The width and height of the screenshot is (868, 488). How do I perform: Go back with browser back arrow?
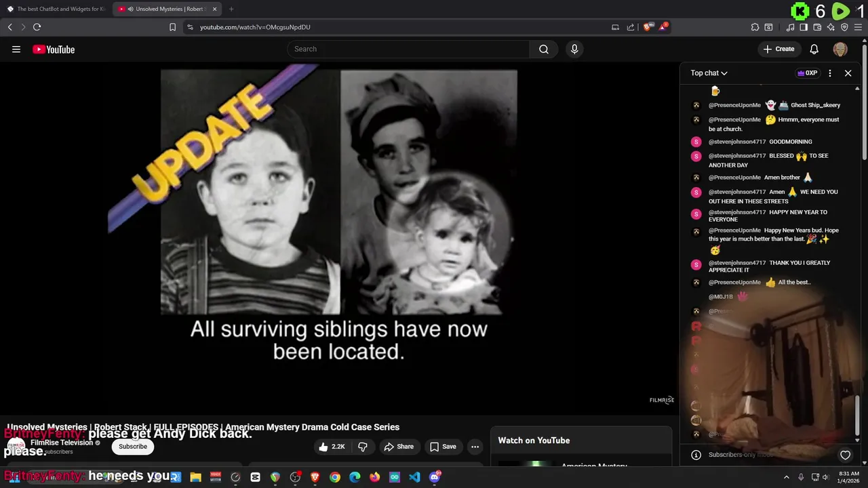click(x=9, y=27)
